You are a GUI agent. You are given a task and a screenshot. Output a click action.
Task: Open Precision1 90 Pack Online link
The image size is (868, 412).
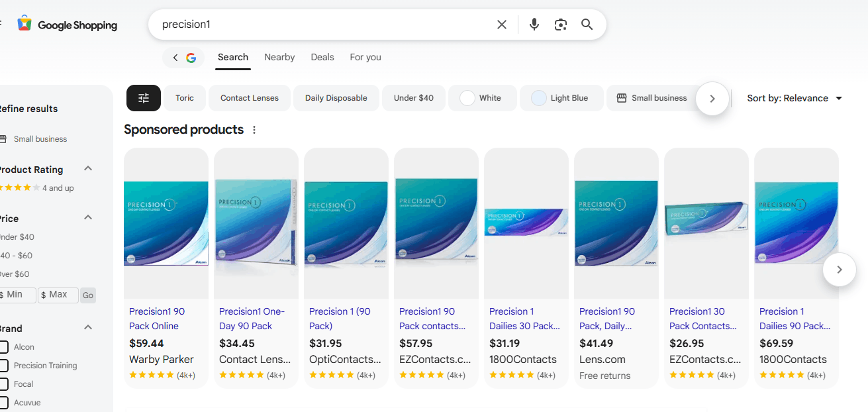[157, 319]
